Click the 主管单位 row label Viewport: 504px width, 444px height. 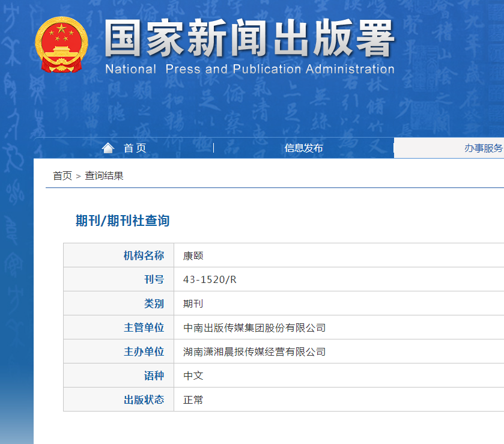pos(144,327)
